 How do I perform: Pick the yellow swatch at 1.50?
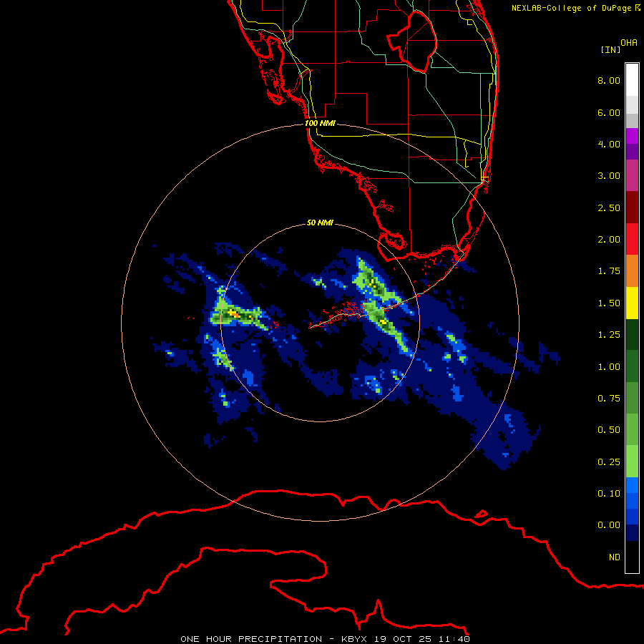pos(632,303)
